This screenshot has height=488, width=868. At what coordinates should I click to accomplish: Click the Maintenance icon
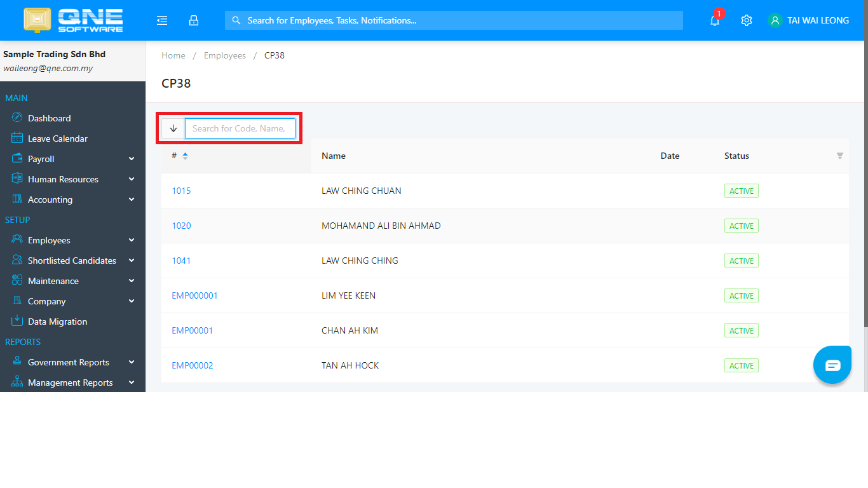tap(17, 280)
